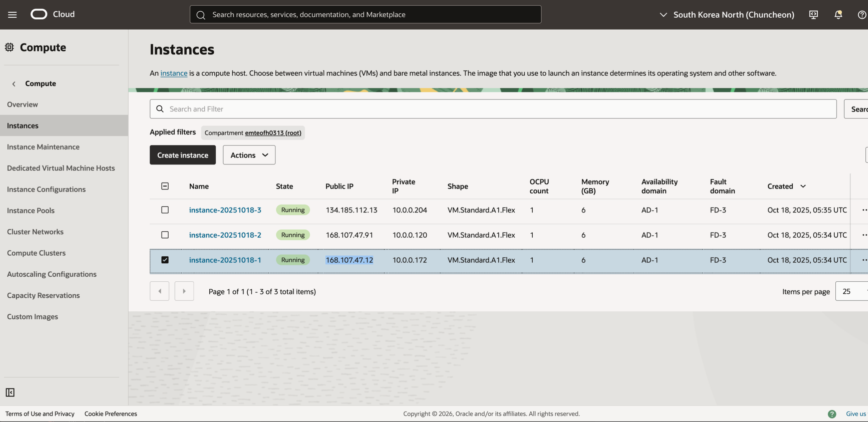
Task: Click the help question mark icon
Action: tap(861, 15)
